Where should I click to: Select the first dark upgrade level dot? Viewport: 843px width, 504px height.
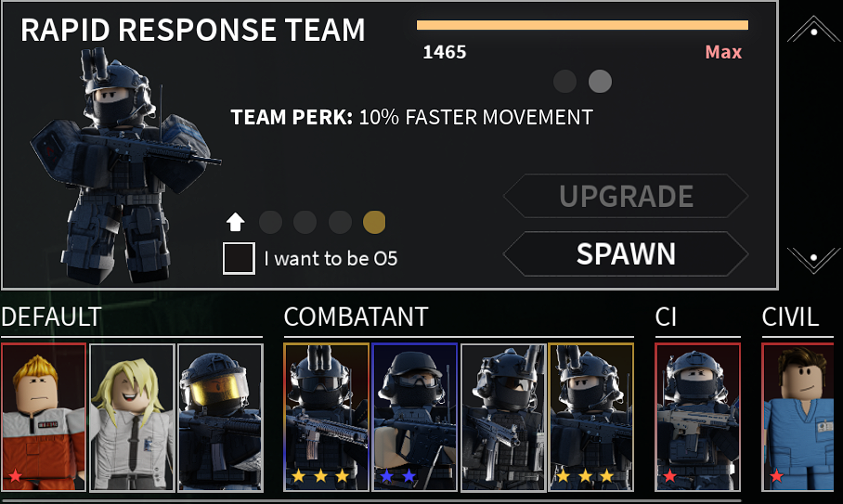(x=270, y=222)
